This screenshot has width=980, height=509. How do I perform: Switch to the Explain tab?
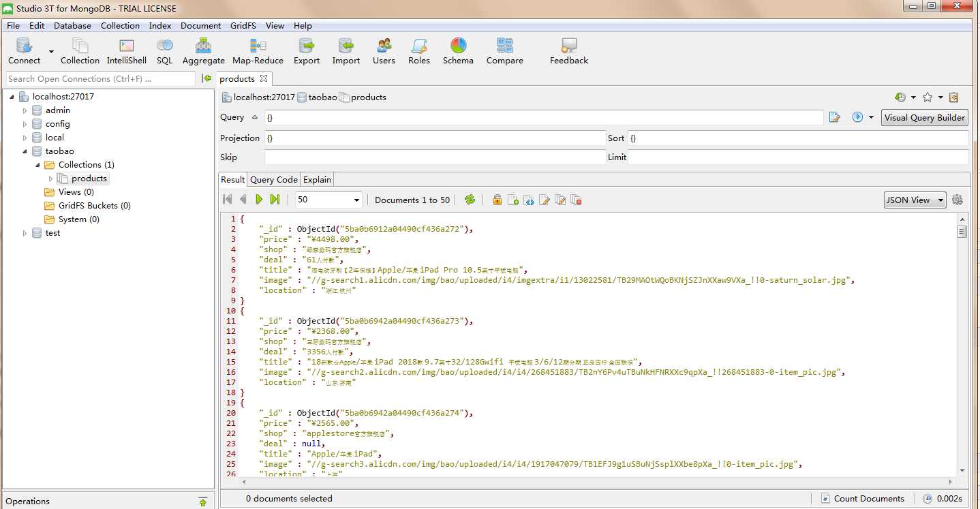click(317, 180)
